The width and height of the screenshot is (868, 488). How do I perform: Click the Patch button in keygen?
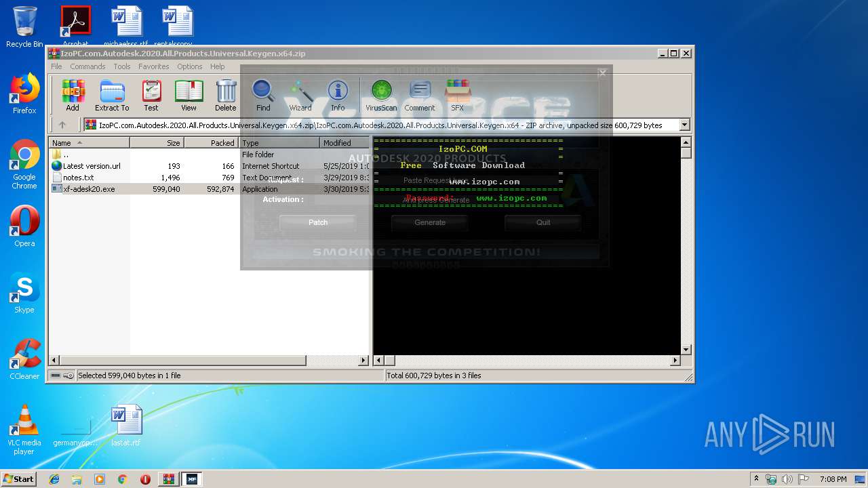coord(317,222)
